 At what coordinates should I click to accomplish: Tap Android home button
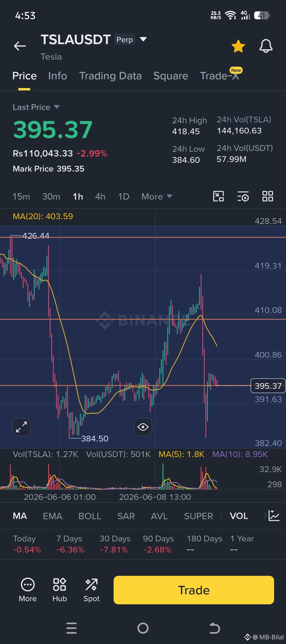pos(143,628)
